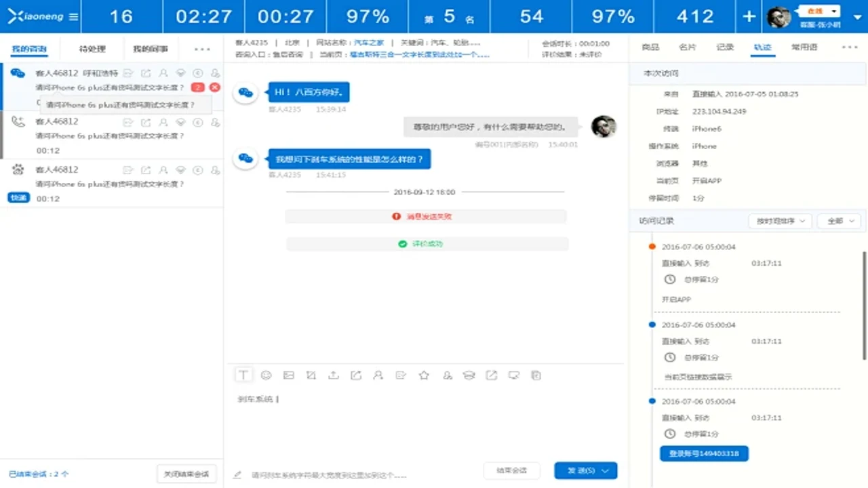Open the 商品 tab in right panel

(650, 47)
